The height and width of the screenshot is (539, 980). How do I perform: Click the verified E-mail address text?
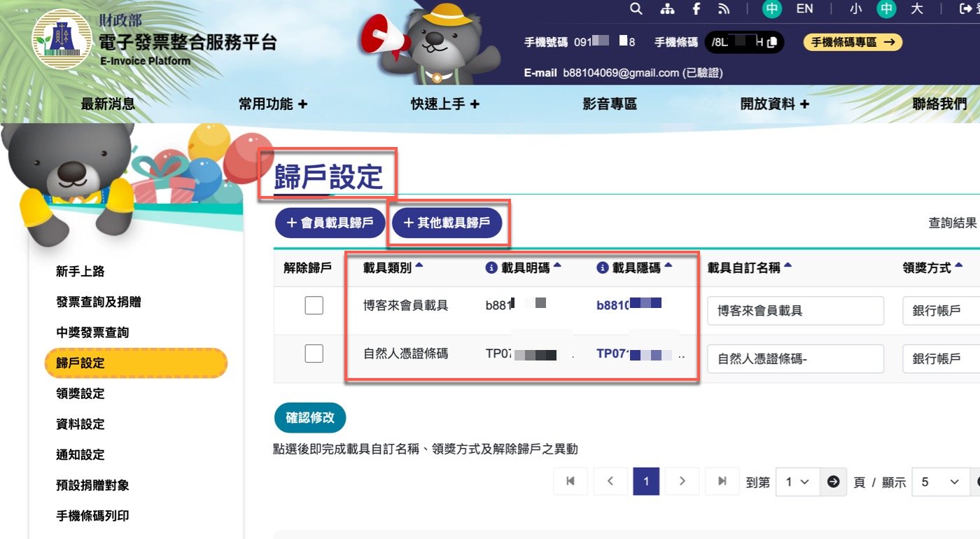643,73
